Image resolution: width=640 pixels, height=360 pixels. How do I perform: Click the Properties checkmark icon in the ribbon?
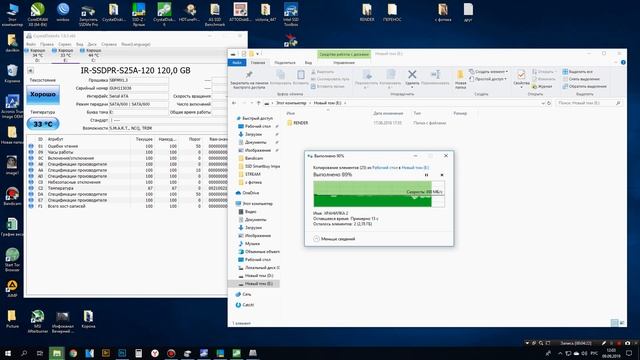point(521,75)
